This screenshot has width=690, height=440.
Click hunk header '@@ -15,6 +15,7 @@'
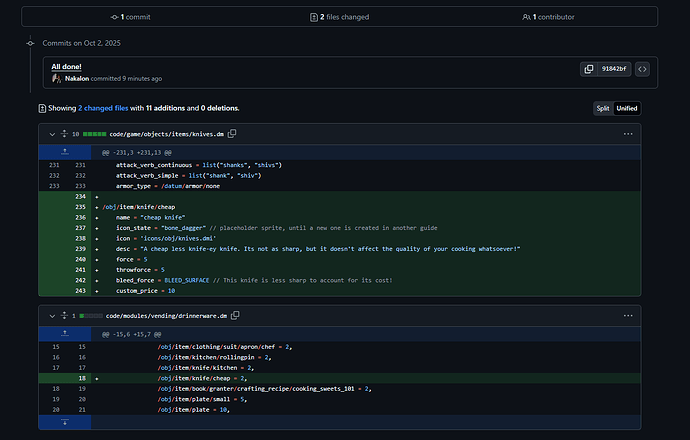pos(132,334)
